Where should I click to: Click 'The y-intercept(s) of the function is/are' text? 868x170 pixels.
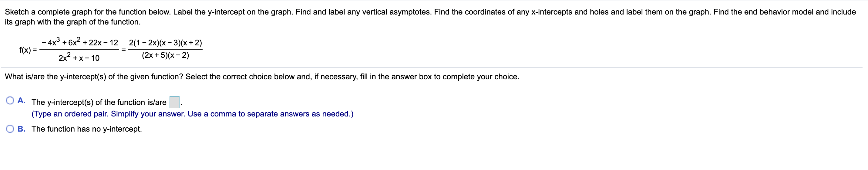99,102
